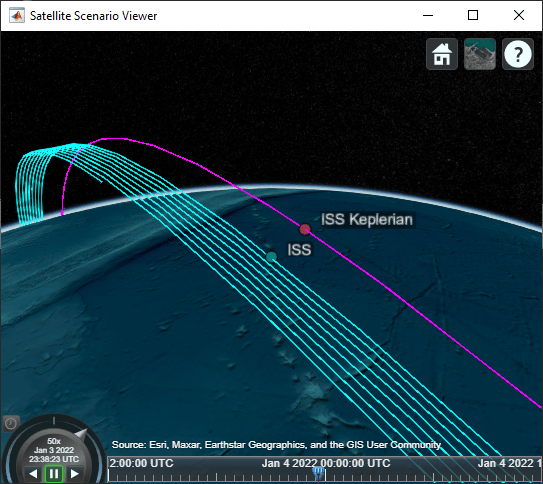Click the ISS satellite label
Screen dimensions: 543x484
(299, 250)
